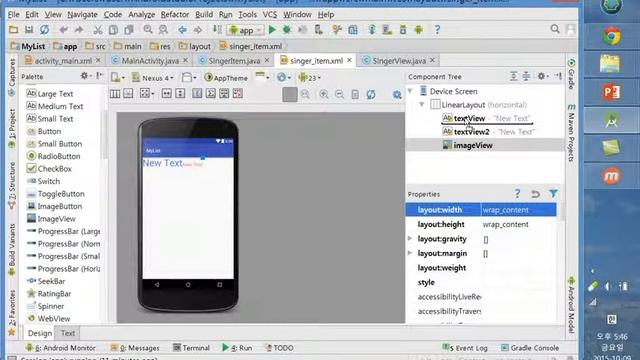Open the VCS menu
The width and height of the screenshot is (640, 360).
click(x=270, y=14)
